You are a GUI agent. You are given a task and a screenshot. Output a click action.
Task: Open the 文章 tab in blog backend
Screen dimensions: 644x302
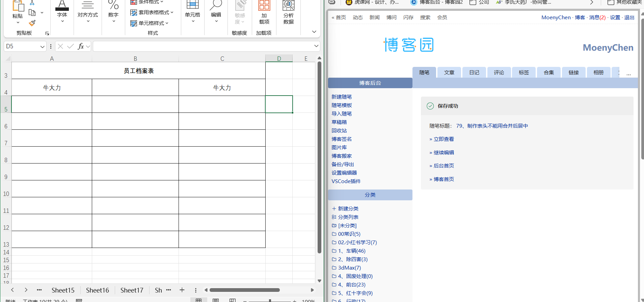coord(449,72)
